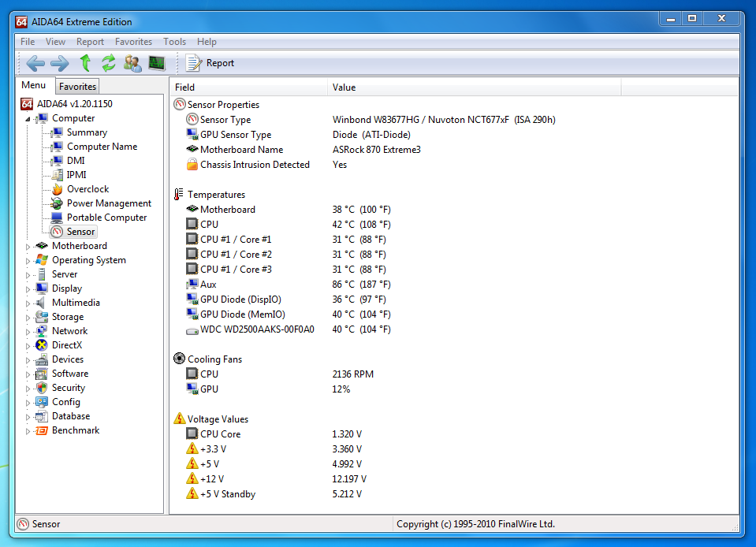Expand the Storage tree node
Screen dimensions: 756x547
(29, 318)
